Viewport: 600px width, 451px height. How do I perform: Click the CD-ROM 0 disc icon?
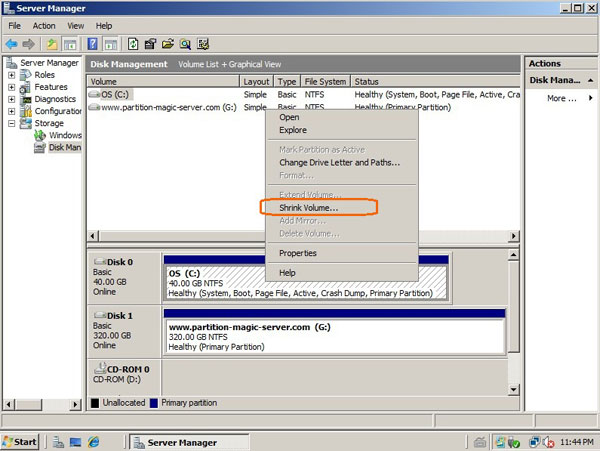100,368
